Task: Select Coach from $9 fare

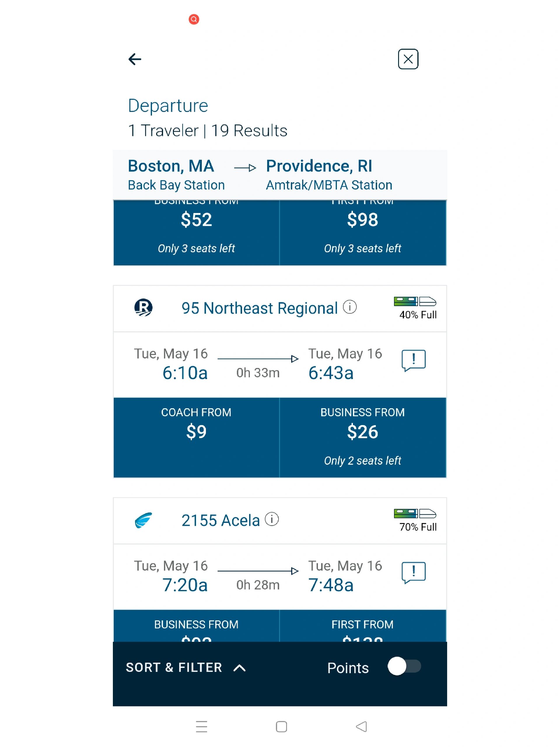Action: (x=196, y=437)
